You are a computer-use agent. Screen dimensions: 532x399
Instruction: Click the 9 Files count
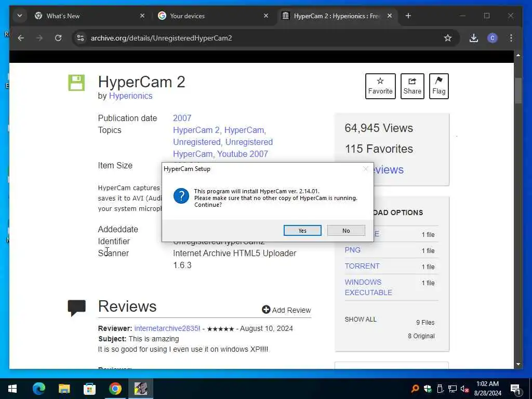(x=425, y=322)
